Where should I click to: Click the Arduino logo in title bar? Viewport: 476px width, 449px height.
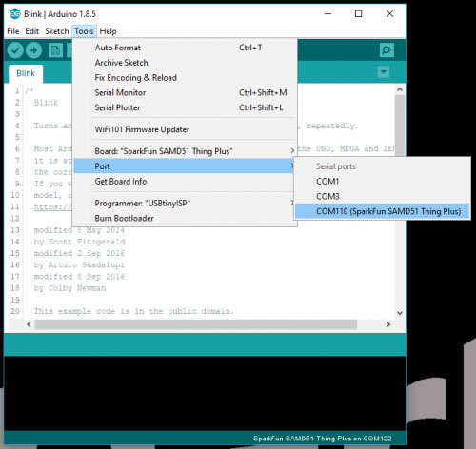pos(15,14)
